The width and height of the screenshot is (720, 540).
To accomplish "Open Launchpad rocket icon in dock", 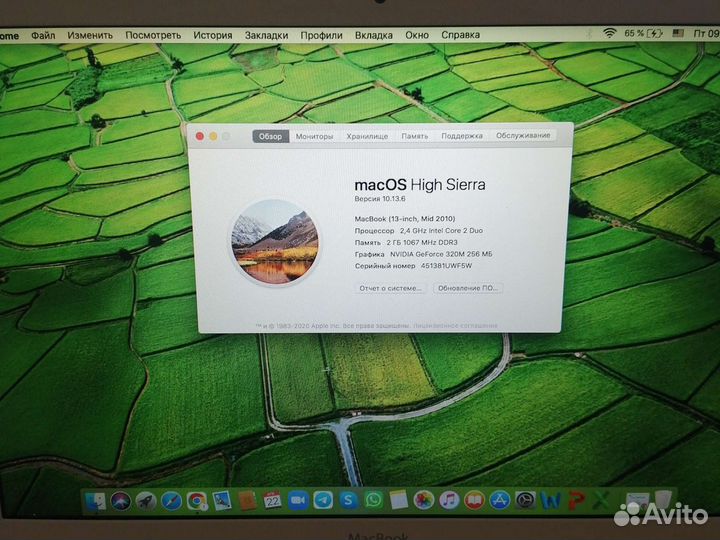I will coord(146,501).
